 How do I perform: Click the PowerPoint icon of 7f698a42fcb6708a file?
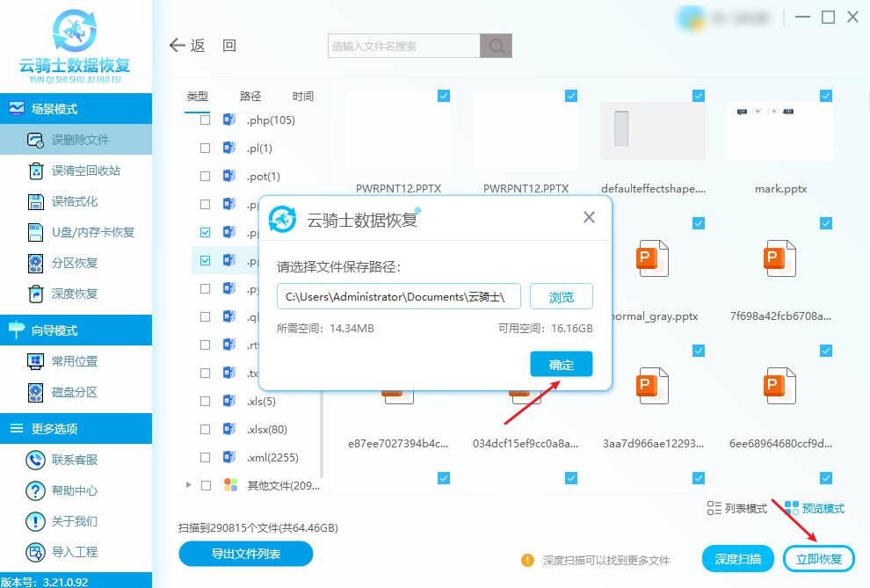click(x=779, y=258)
